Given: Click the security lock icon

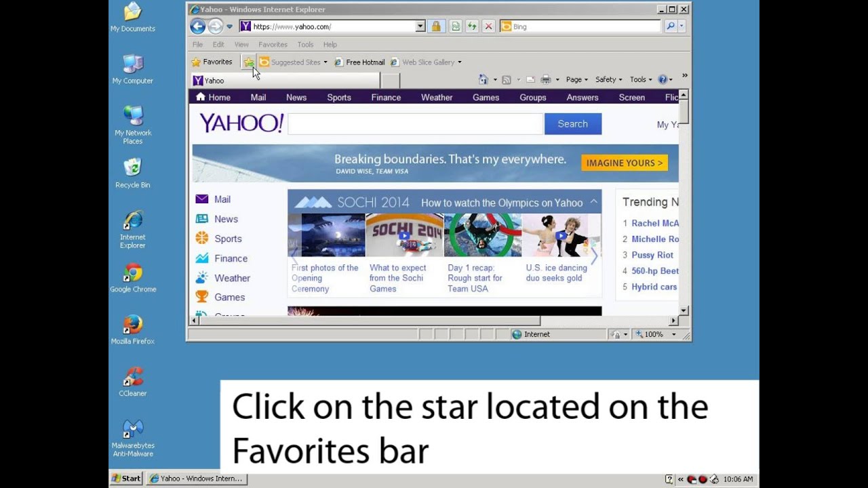Looking at the screenshot, I should (x=436, y=26).
